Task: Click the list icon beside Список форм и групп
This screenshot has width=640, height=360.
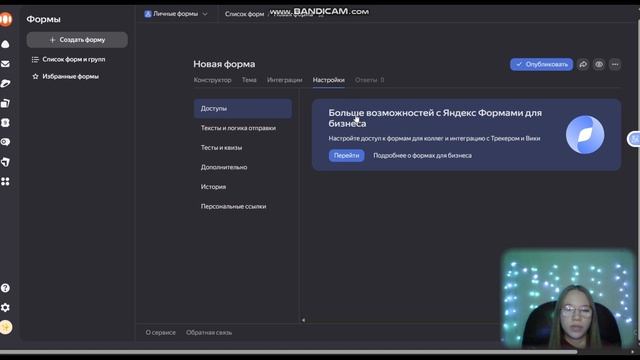Action: 35,60
